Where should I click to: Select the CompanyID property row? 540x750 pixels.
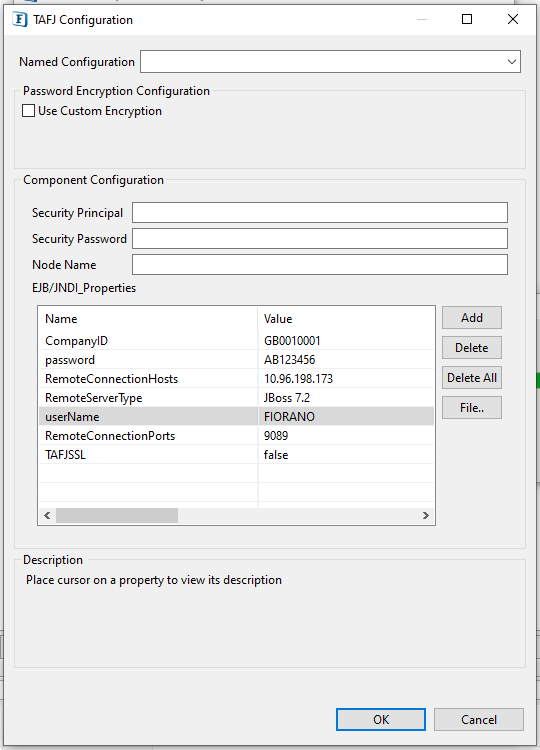tap(236, 341)
